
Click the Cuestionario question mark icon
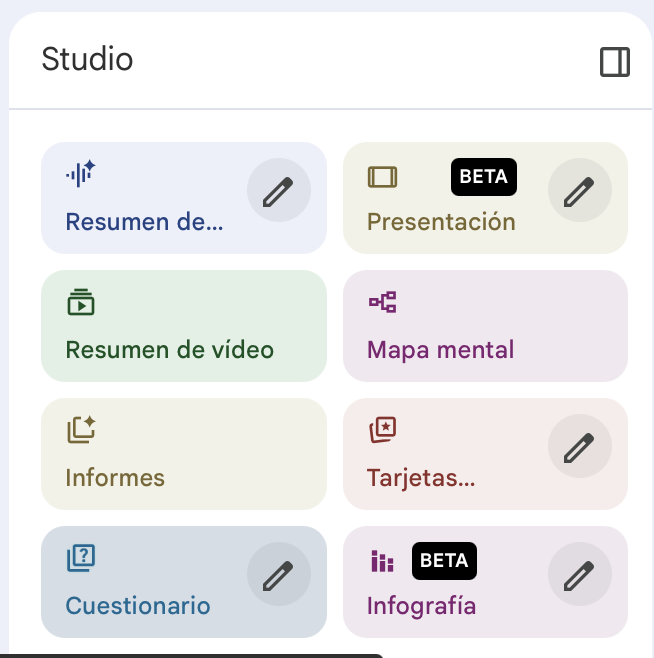tap(81, 558)
